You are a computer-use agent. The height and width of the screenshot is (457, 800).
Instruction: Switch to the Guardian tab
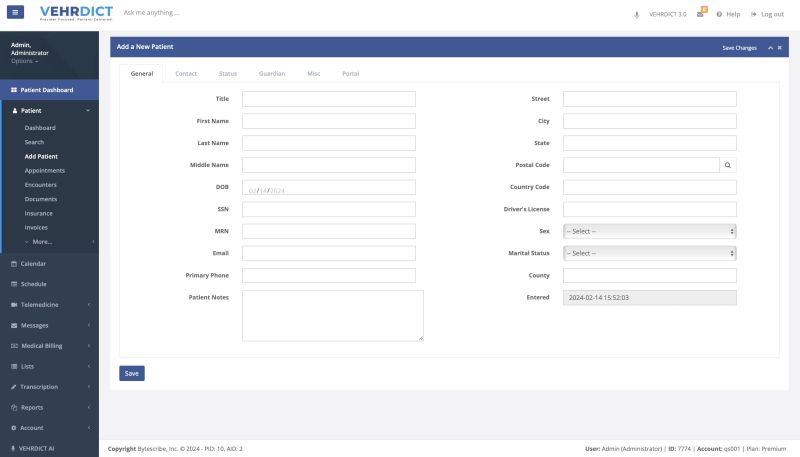271,74
